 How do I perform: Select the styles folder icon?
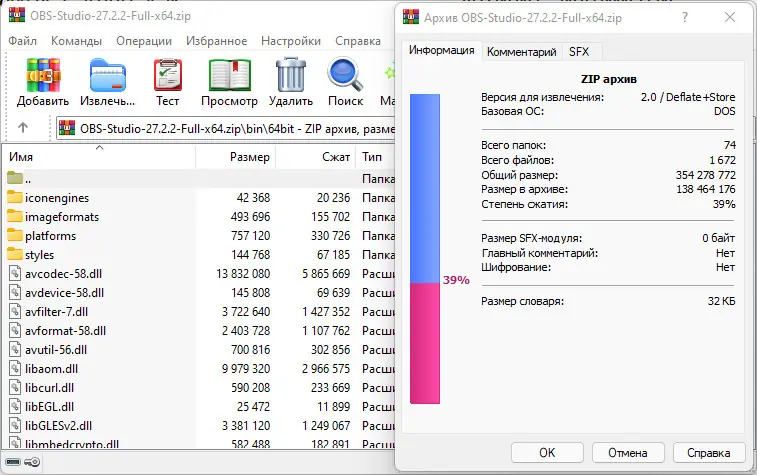[15, 254]
